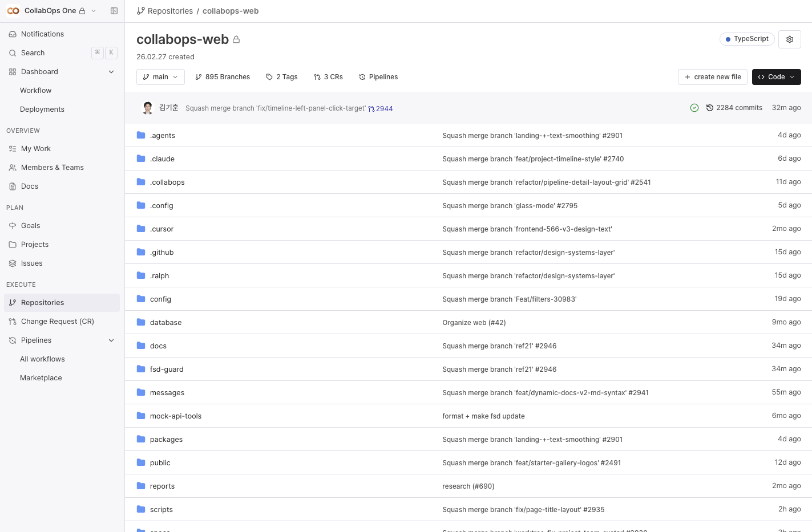Click the scripts folder icon
The image size is (812, 532).
coord(141,509)
